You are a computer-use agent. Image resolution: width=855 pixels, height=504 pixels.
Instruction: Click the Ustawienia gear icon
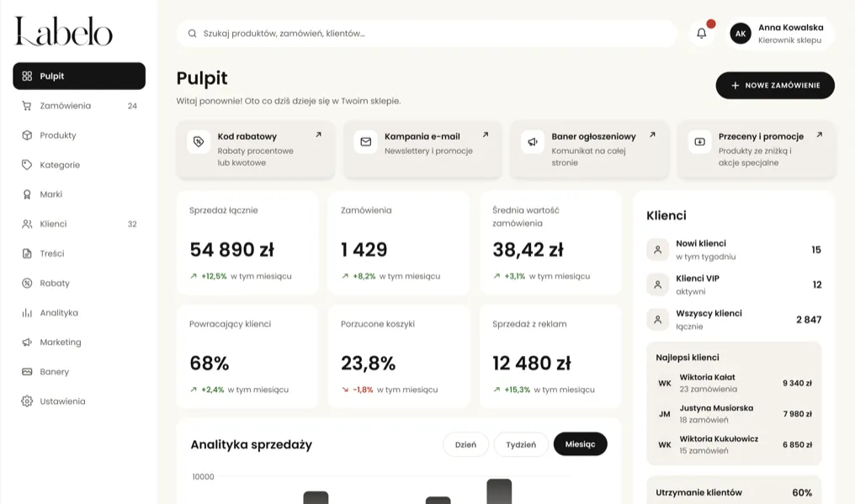[27, 401]
